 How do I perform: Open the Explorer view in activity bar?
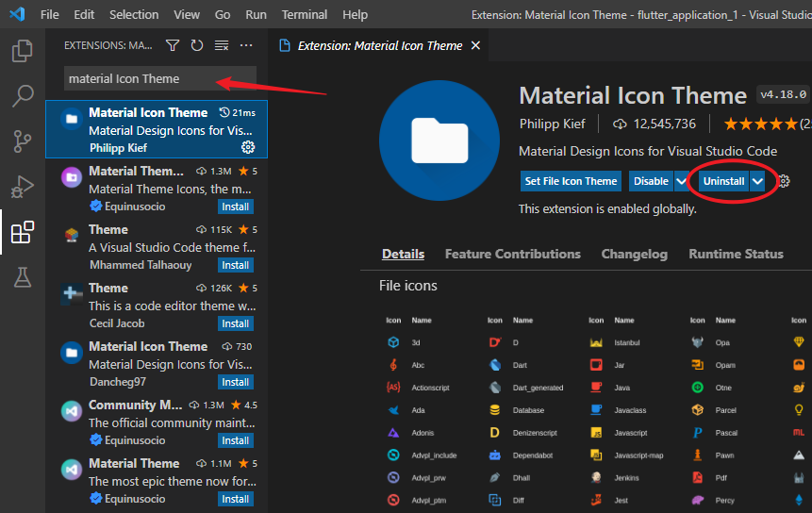pos(23,51)
